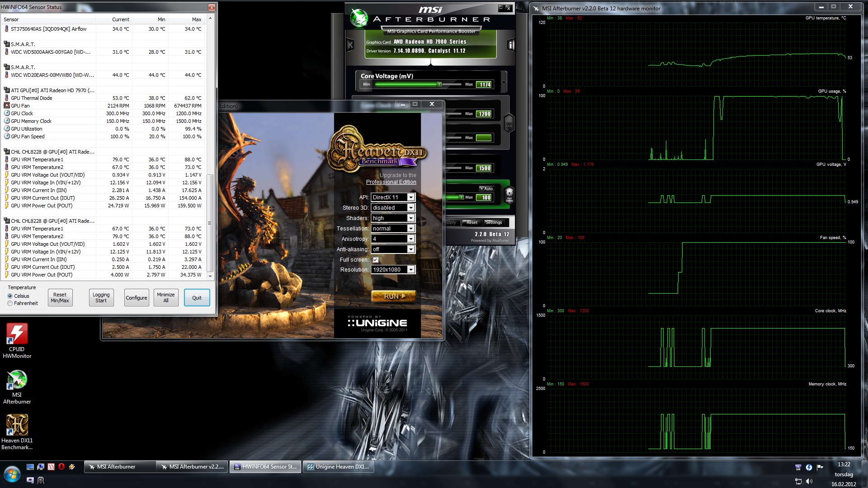Select the Fahrenheit temperature radio button
The image size is (868, 488).
click(x=10, y=303)
